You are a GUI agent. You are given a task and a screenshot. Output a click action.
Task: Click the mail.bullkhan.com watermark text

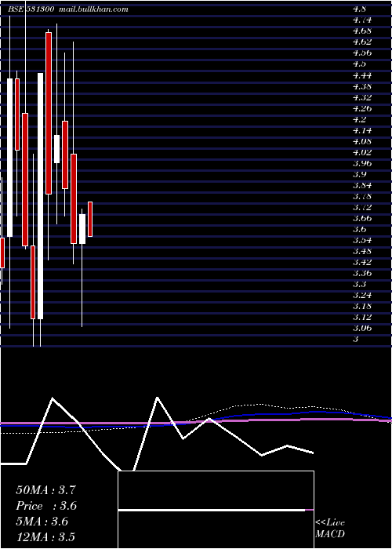pyautogui.click(x=94, y=9)
